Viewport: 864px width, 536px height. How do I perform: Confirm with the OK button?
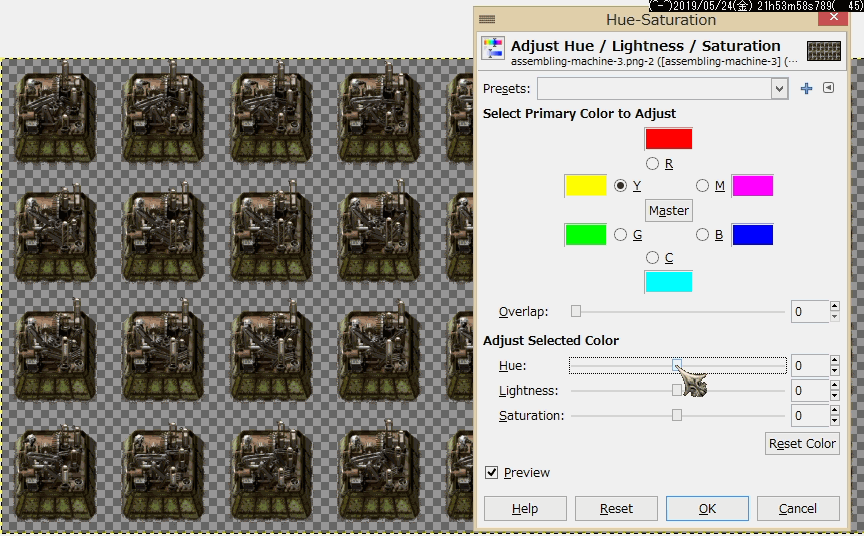point(708,508)
